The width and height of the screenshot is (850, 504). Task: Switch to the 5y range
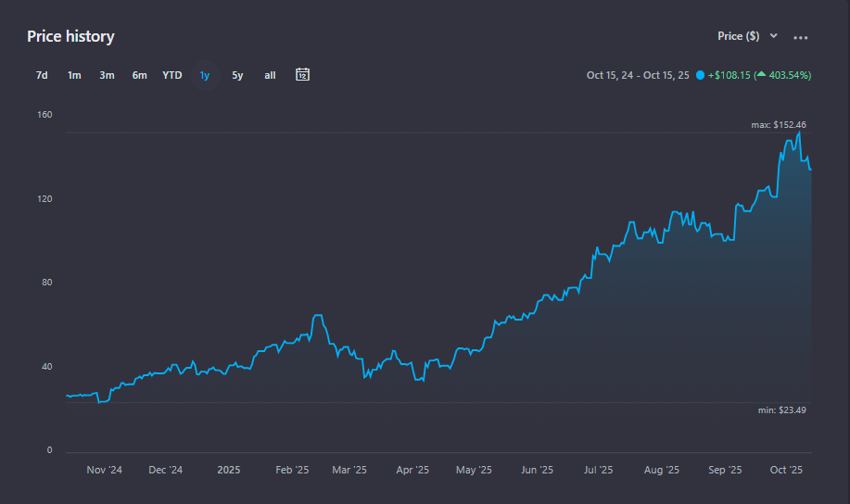click(237, 75)
